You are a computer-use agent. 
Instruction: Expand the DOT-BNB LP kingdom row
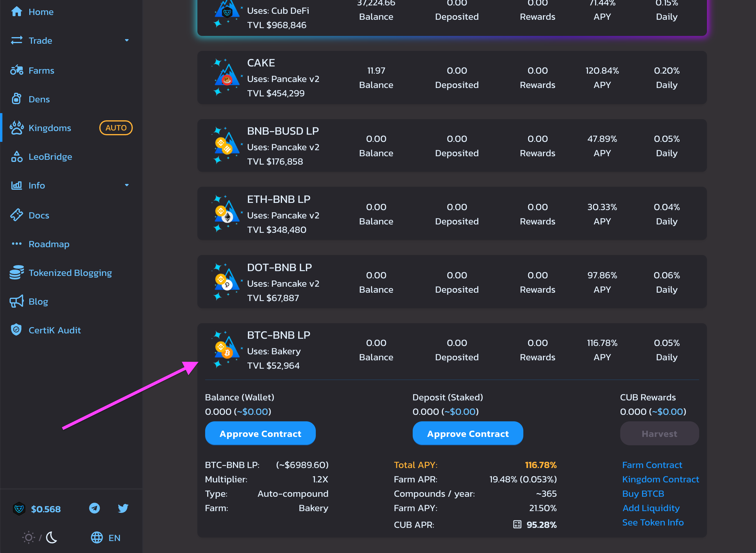[x=452, y=282]
